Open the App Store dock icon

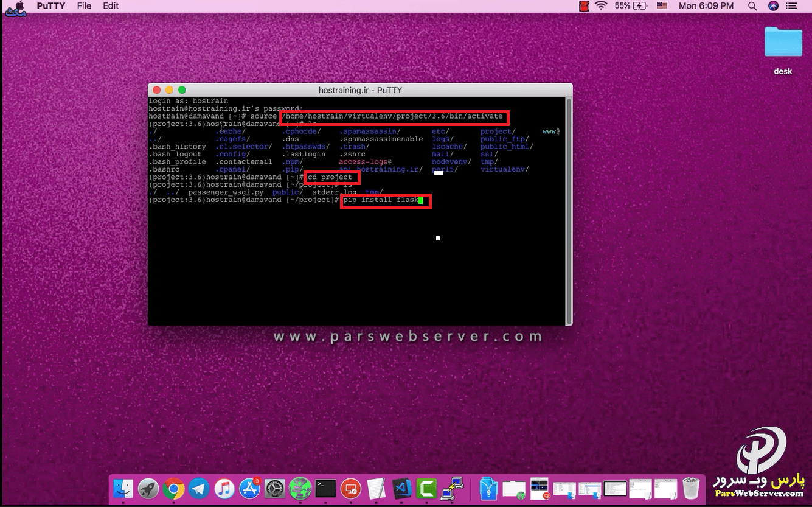249,488
